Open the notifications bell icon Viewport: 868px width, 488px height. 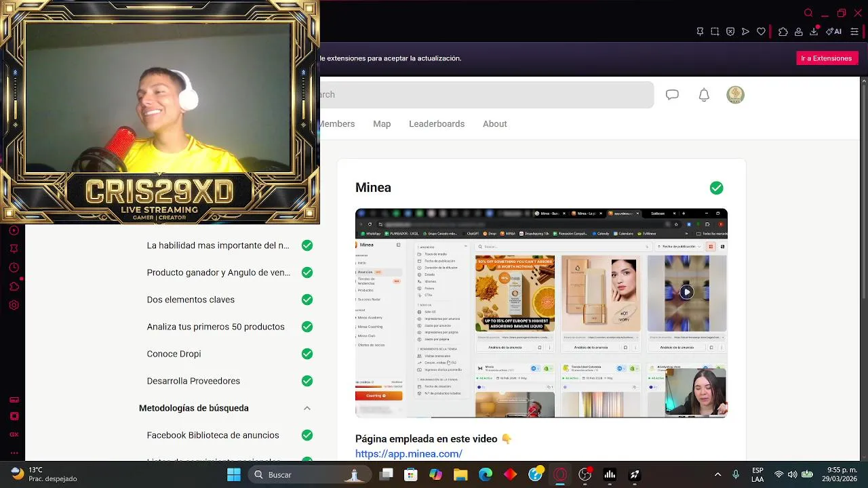coord(704,95)
